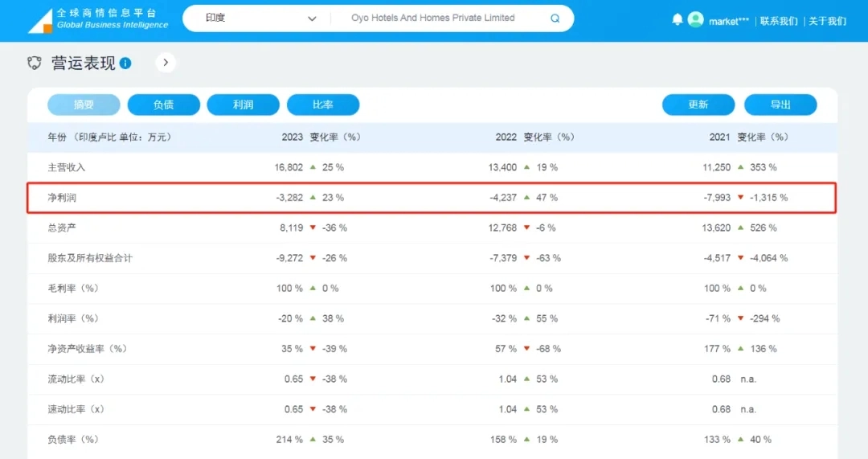This screenshot has width=868, height=459.
Task: Switch to the 比率 tab
Action: 323,105
